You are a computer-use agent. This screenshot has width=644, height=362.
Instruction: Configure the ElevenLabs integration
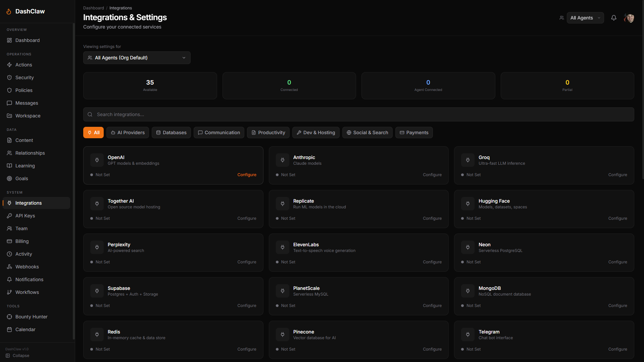pos(432,262)
